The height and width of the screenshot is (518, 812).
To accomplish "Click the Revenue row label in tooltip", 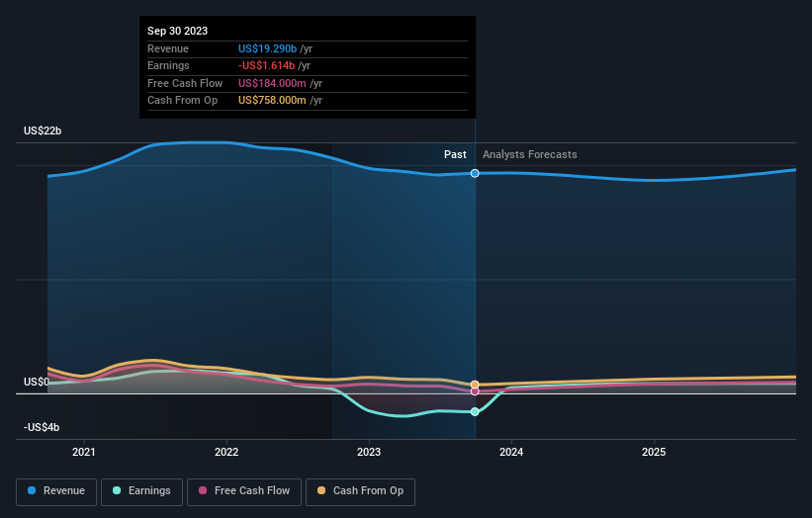I will pos(168,48).
